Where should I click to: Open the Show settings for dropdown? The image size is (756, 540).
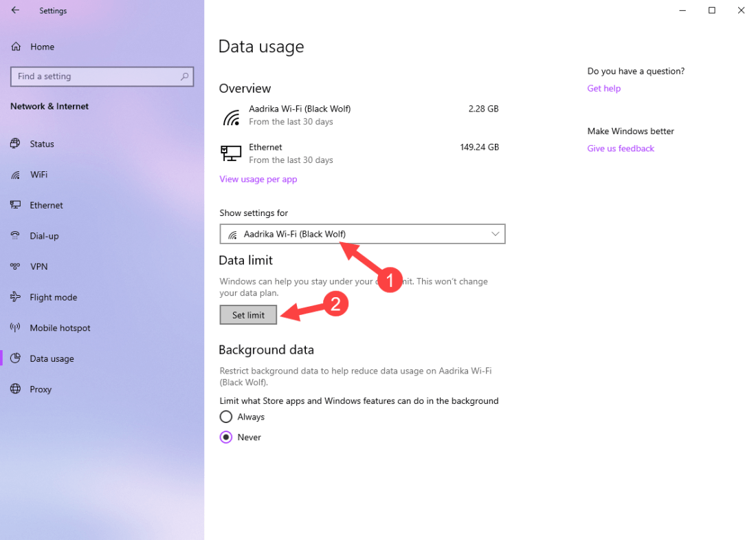pos(362,234)
